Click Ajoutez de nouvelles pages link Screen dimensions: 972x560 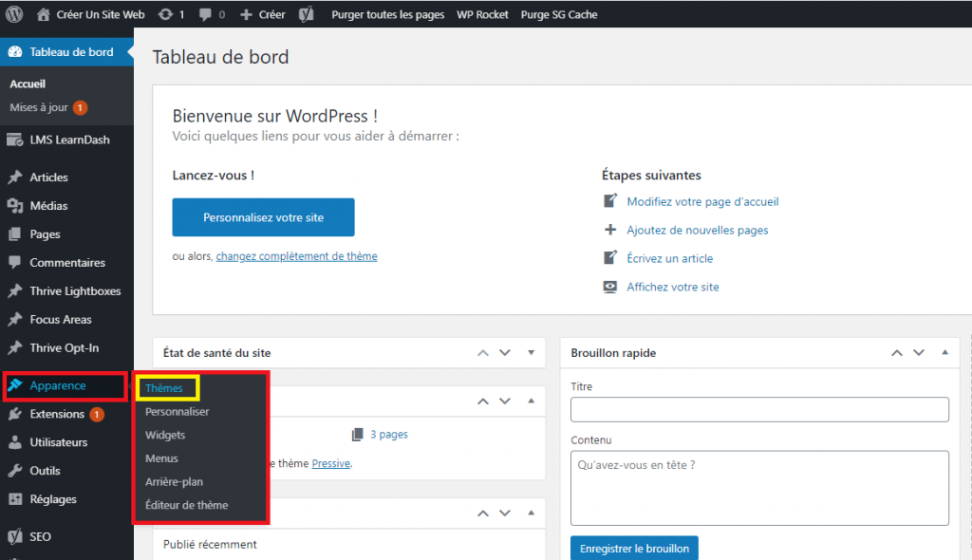(x=698, y=230)
